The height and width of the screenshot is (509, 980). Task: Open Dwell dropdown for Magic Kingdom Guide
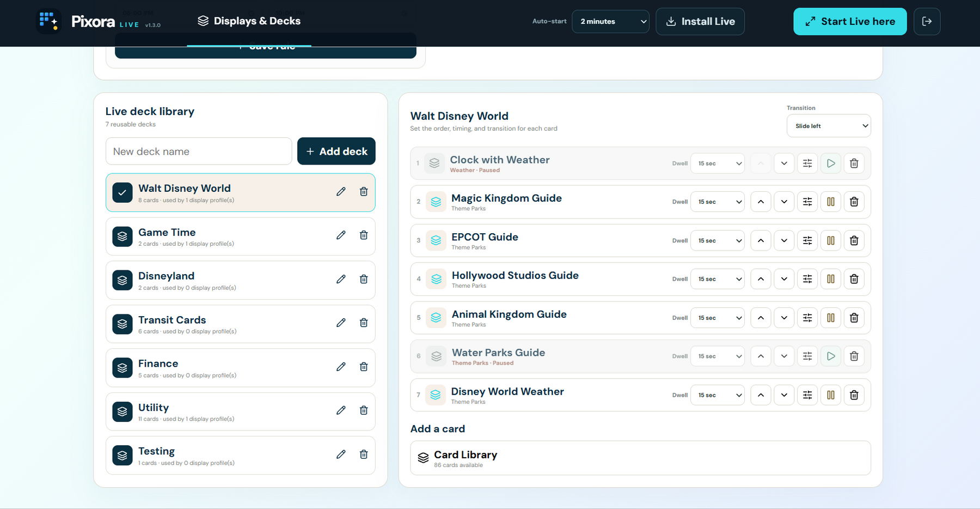point(718,202)
